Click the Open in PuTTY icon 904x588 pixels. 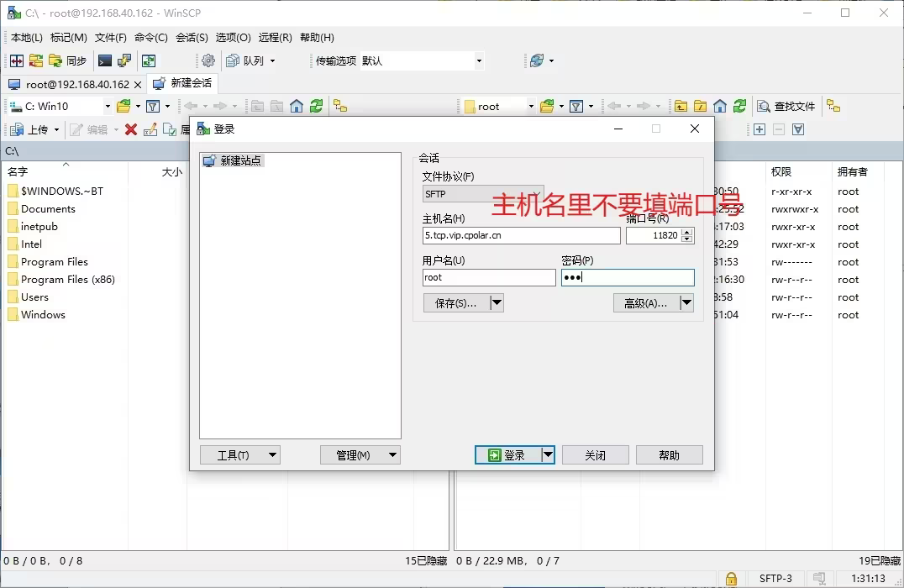click(x=124, y=60)
